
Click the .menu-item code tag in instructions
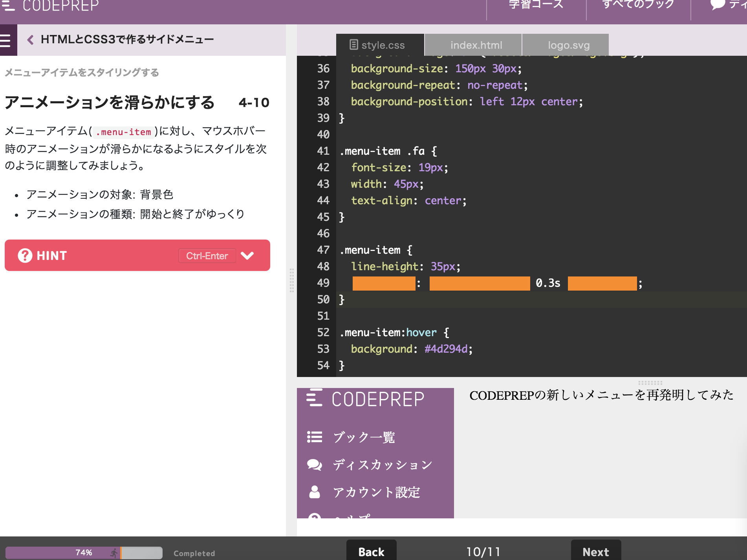123,132
